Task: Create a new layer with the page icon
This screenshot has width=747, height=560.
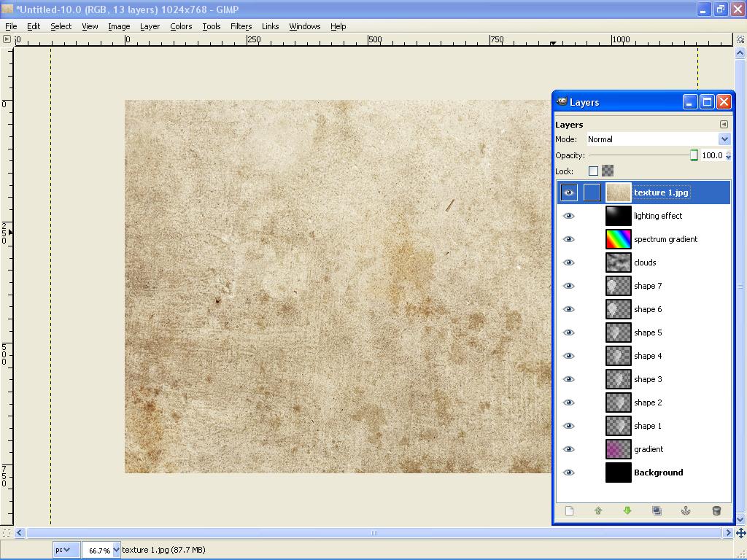Action: point(569,510)
